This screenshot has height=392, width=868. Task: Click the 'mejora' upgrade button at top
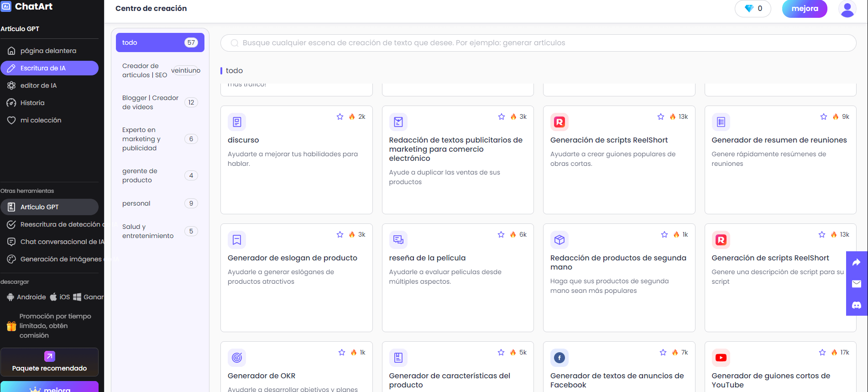(x=805, y=9)
